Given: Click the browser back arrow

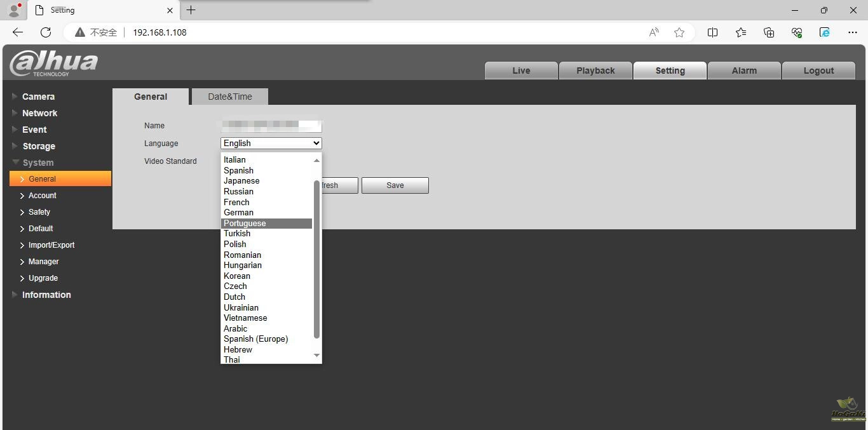Looking at the screenshot, I should 18,32.
